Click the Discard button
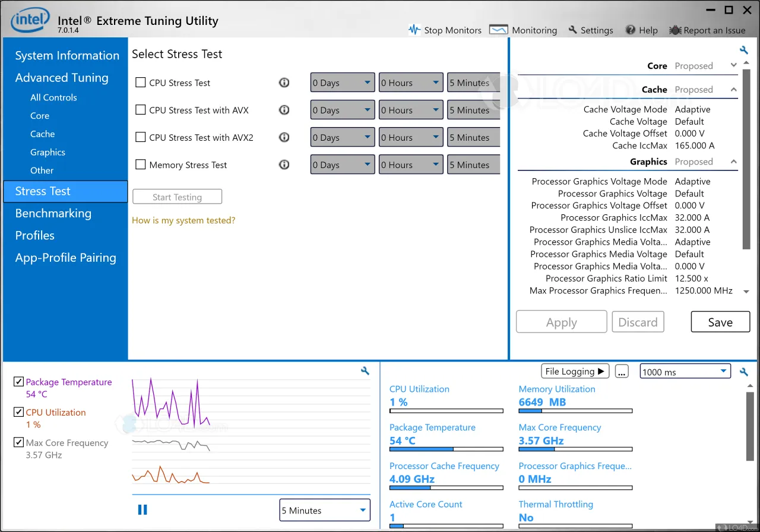This screenshot has height=532, width=760. click(638, 322)
